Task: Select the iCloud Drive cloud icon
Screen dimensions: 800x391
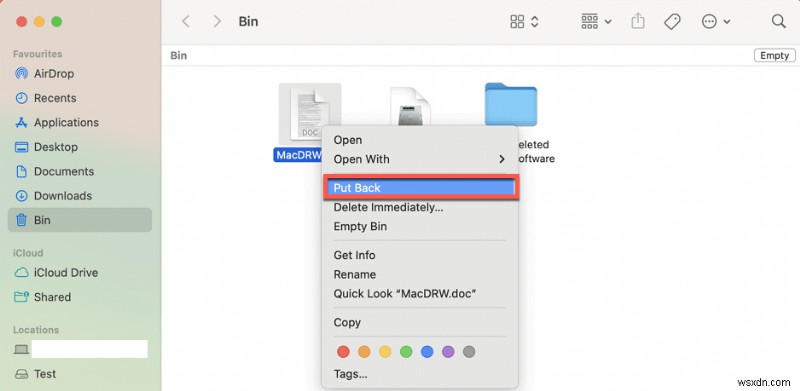Action: pyautogui.click(x=21, y=273)
